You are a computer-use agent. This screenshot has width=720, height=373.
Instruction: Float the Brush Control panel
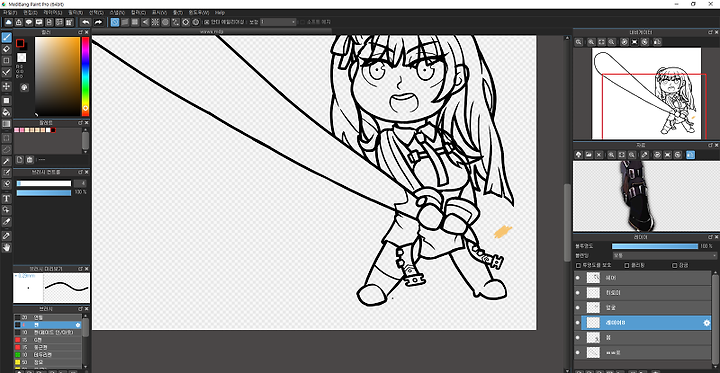click(80, 172)
